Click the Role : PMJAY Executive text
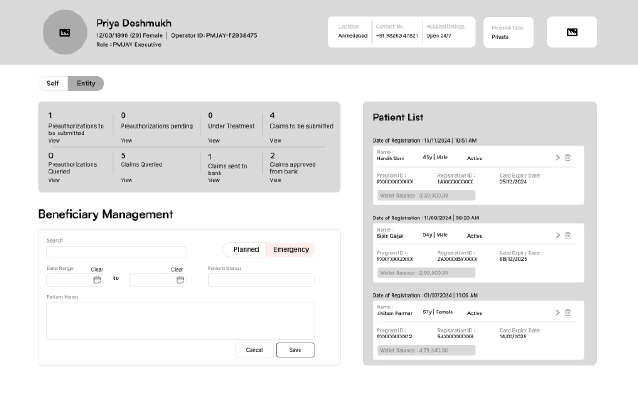The height and width of the screenshot is (397, 638). click(x=129, y=44)
